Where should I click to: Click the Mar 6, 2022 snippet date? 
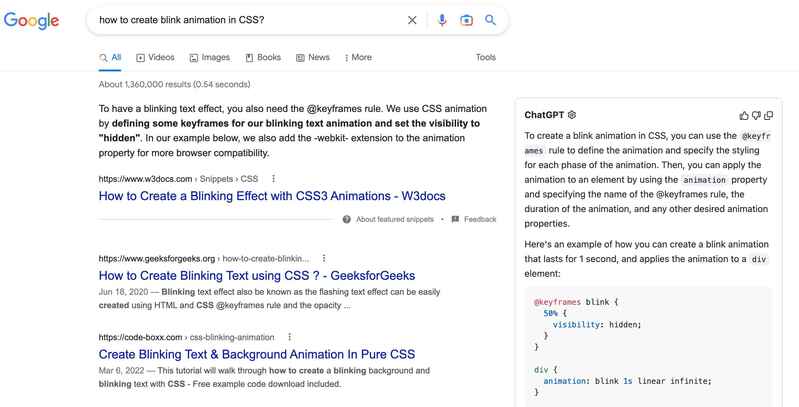[x=121, y=371]
